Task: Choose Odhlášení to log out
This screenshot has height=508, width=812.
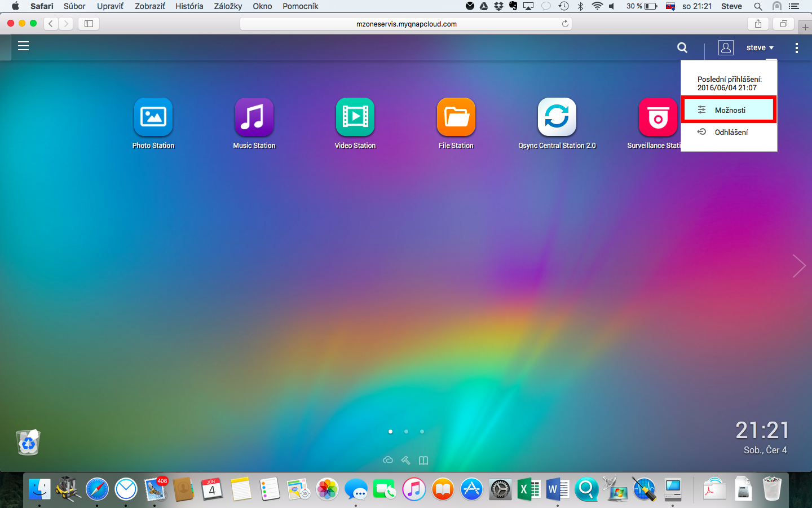Action: point(730,132)
